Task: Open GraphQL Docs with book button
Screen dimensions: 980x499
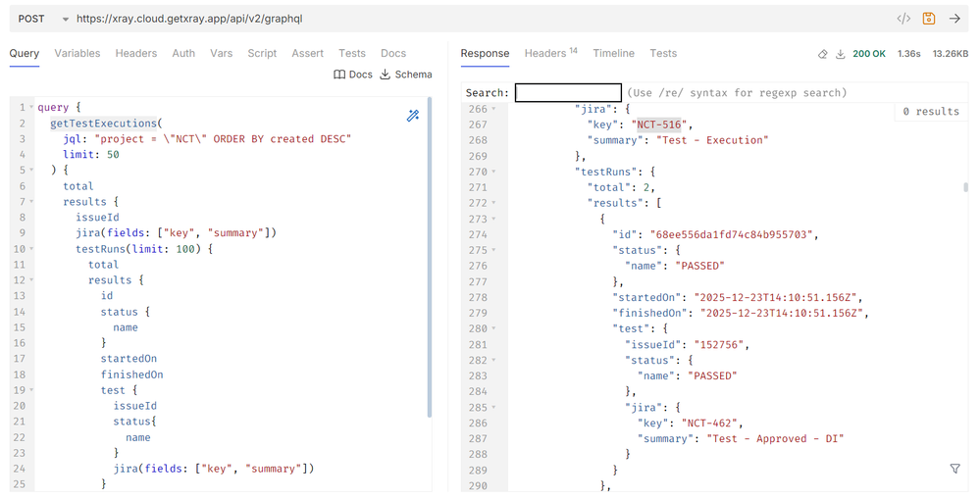Action: click(353, 75)
